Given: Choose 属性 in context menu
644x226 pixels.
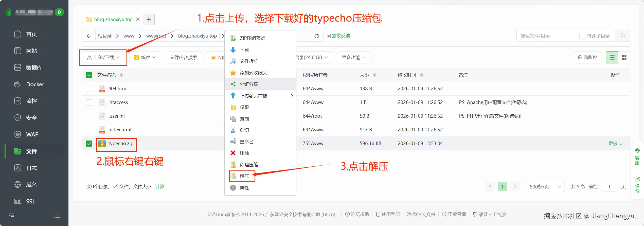Looking at the screenshot, I should (x=260, y=188).
